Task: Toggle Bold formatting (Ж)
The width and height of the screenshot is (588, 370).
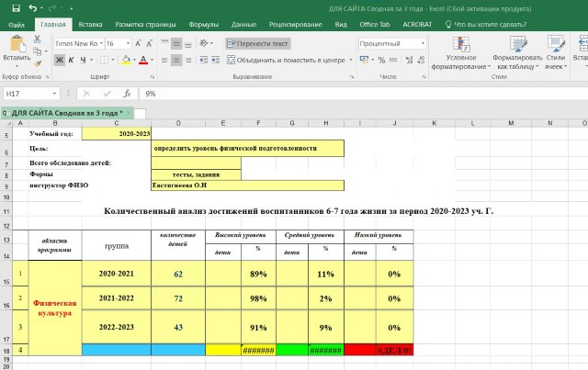Action: (x=59, y=60)
